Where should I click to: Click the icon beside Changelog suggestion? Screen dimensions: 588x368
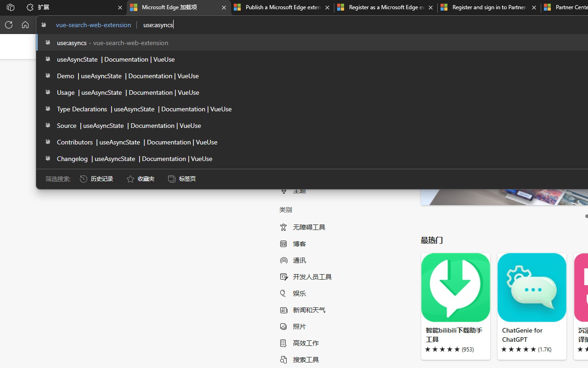pyautogui.click(x=48, y=158)
